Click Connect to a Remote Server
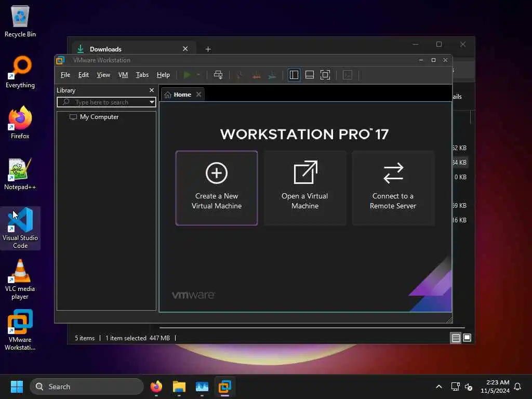 (393, 188)
